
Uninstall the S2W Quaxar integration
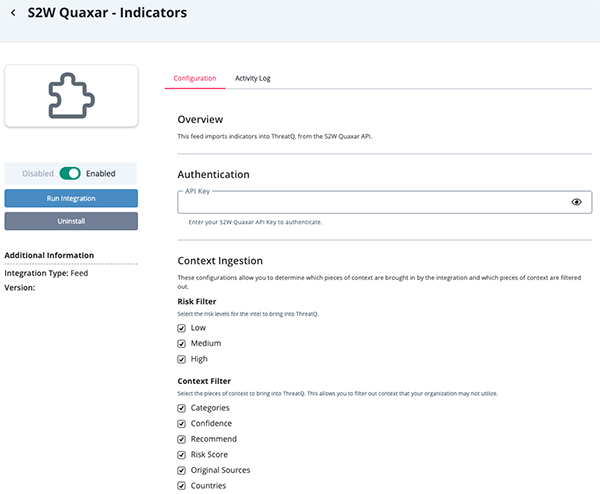(x=71, y=221)
